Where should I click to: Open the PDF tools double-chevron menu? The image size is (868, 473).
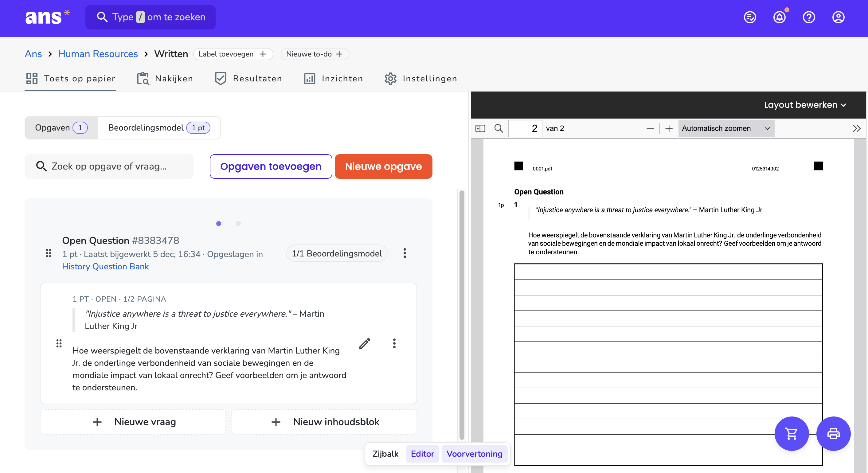[x=856, y=128]
